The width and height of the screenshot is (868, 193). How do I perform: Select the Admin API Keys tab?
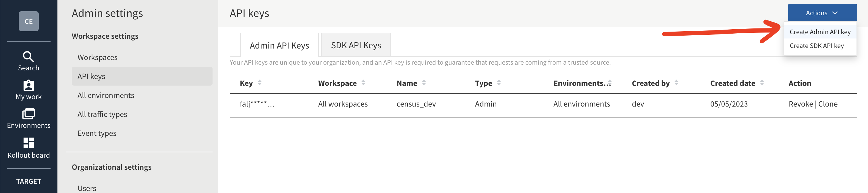pyautogui.click(x=279, y=45)
